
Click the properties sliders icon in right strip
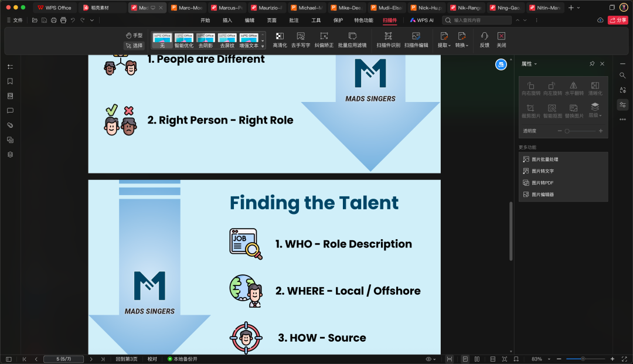[x=622, y=104]
